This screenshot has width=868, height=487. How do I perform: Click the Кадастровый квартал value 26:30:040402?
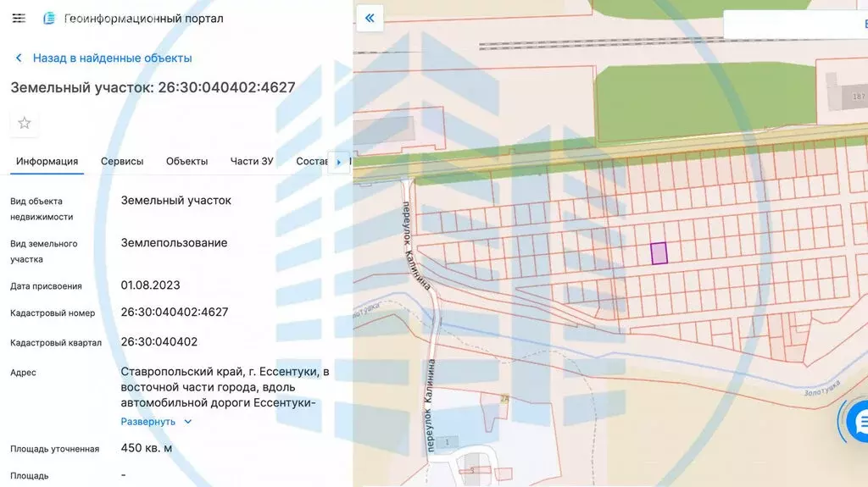point(159,342)
